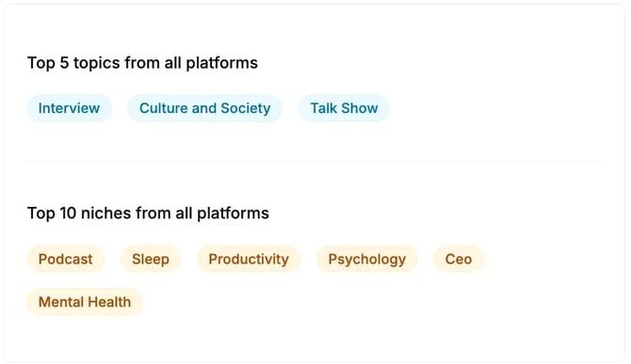Click the divider line between sections
Image resolution: width=631 pixels, height=364 pixels.
tap(314, 162)
